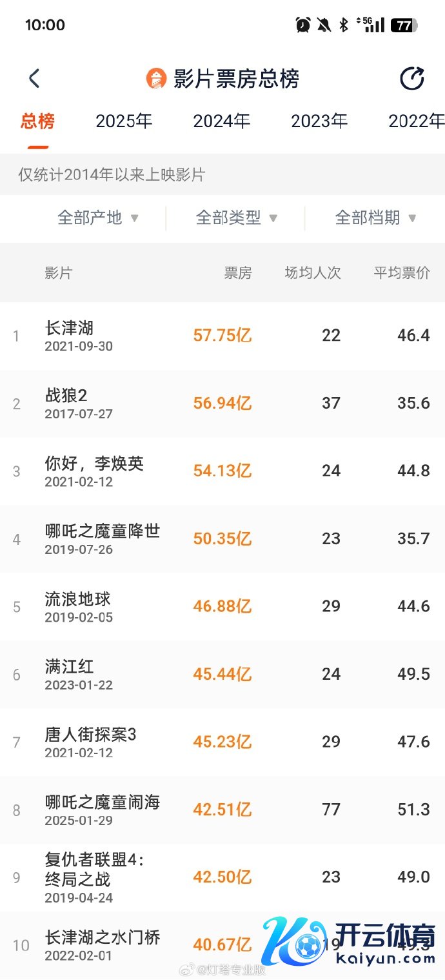Tap the battery level indicator
The image size is (445, 980).
(x=404, y=25)
